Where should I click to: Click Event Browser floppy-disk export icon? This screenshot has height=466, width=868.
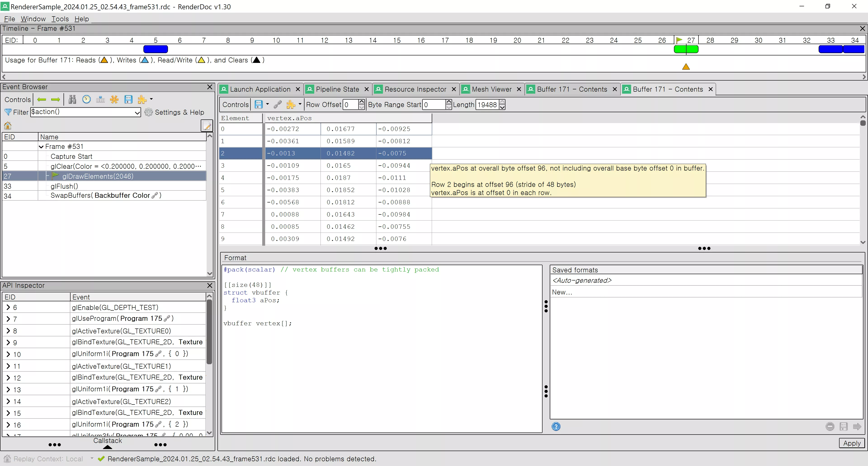pyautogui.click(x=128, y=99)
